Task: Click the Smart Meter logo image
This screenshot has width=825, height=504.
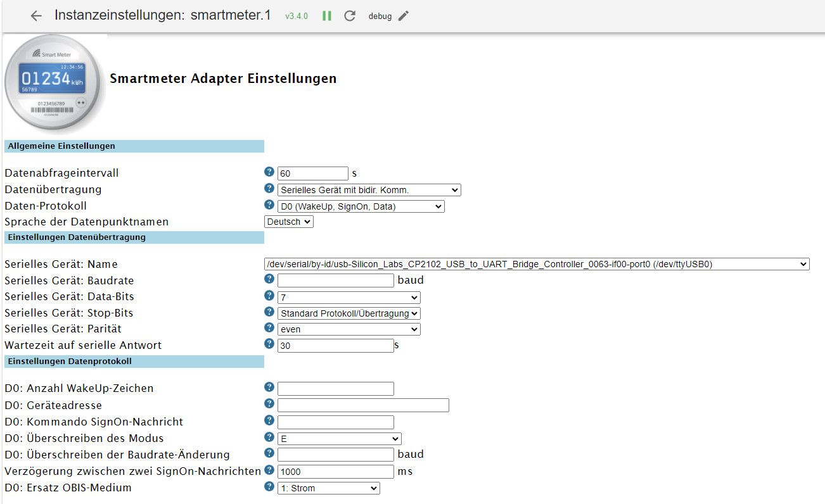Action: coord(54,83)
